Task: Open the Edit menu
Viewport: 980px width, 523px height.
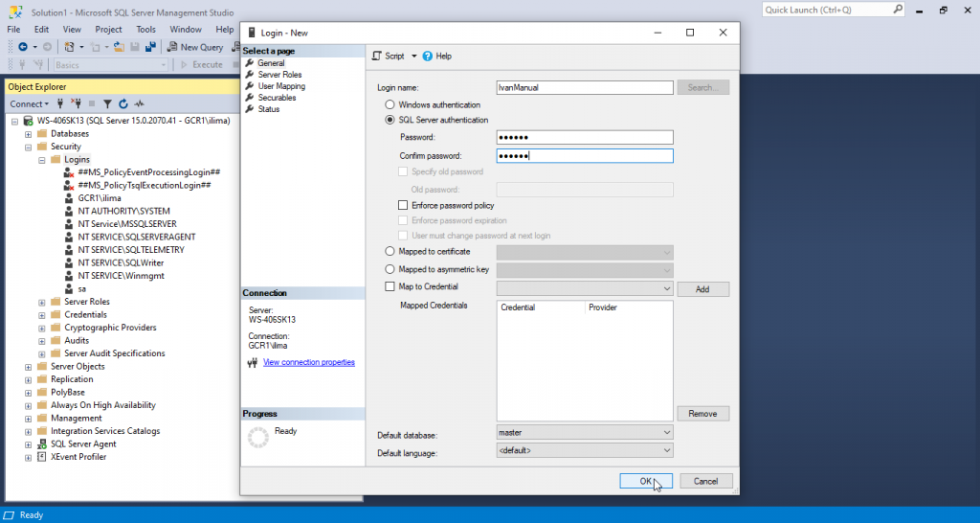Action: (x=41, y=30)
